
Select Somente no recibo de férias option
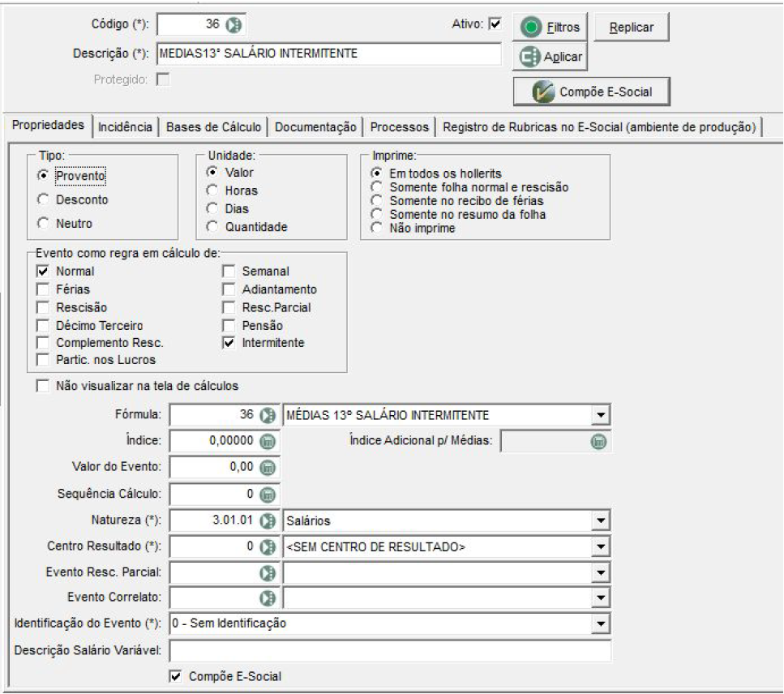[376, 200]
